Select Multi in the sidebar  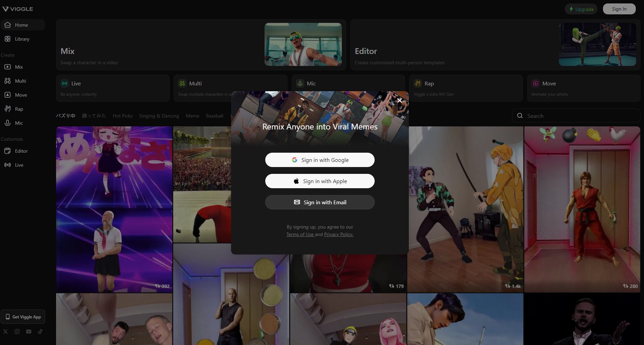23,81
